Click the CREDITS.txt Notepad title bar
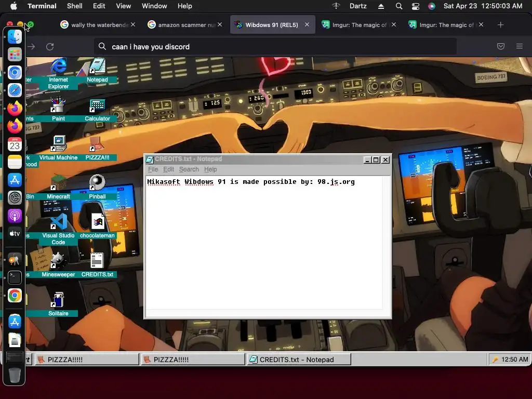 click(x=255, y=159)
